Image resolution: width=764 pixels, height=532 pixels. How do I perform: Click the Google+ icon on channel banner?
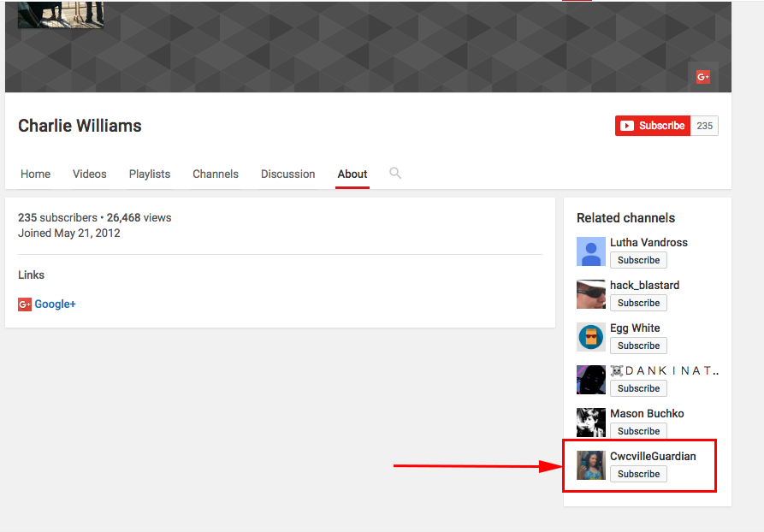click(702, 76)
